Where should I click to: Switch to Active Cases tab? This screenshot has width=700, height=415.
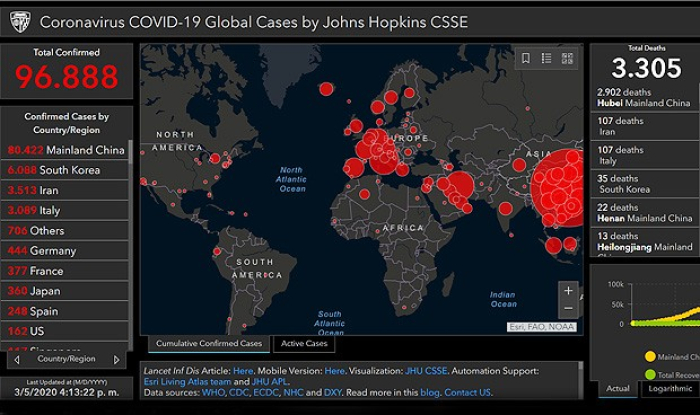click(x=304, y=344)
